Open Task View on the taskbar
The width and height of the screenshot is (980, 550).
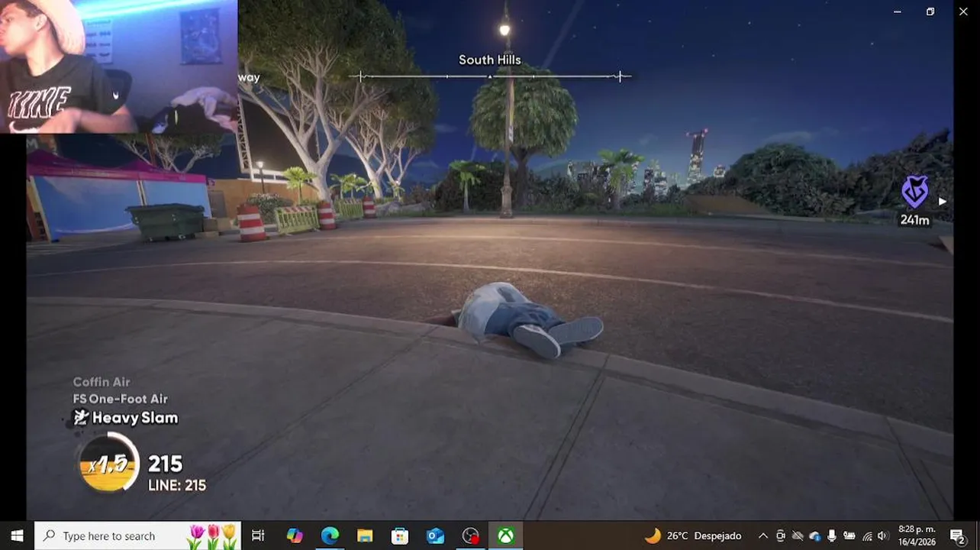pos(258,535)
